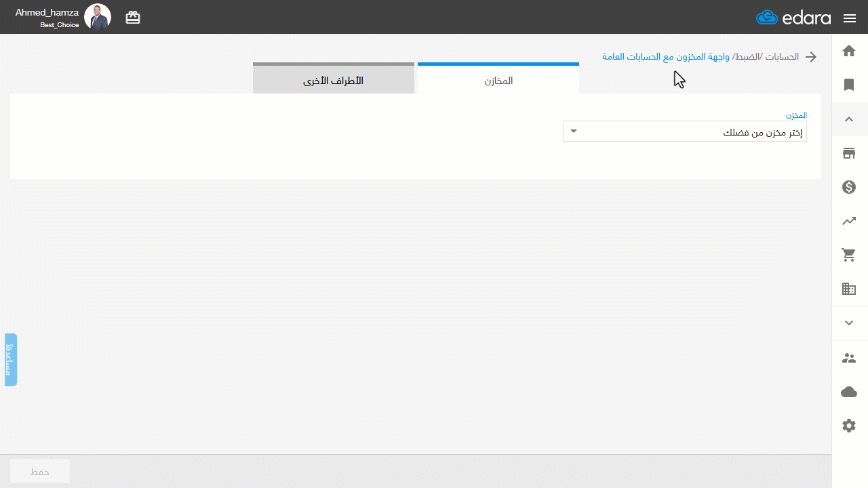Screen dimensions: 868x488
Task: Collapse sidebar section with the up chevron
Action: (x=849, y=119)
